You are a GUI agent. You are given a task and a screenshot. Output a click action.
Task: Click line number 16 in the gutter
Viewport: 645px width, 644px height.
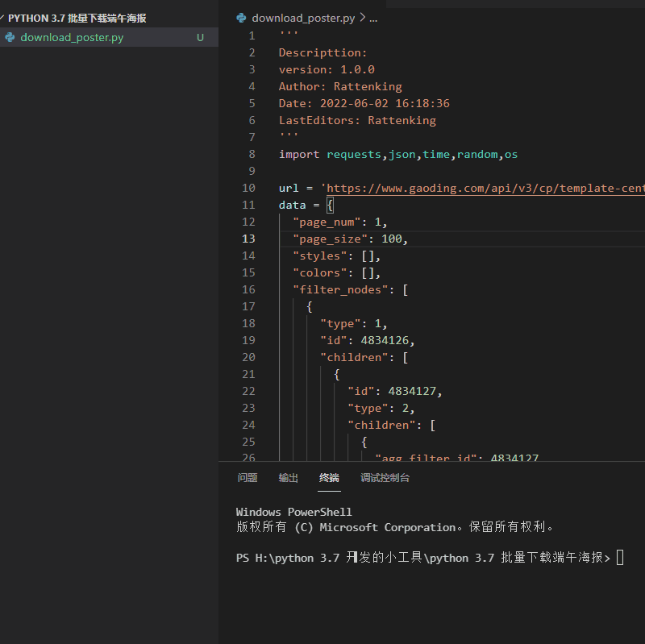[x=248, y=289]
